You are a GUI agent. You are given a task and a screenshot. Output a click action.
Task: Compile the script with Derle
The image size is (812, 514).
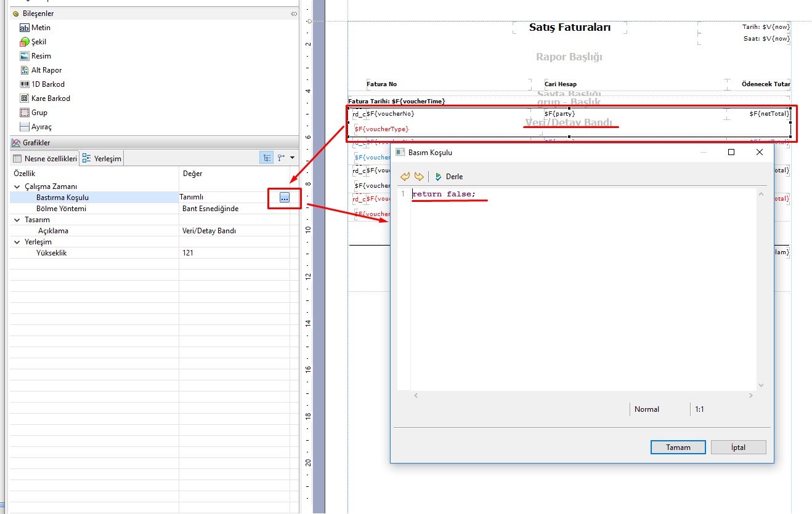(x=449, y=177)
